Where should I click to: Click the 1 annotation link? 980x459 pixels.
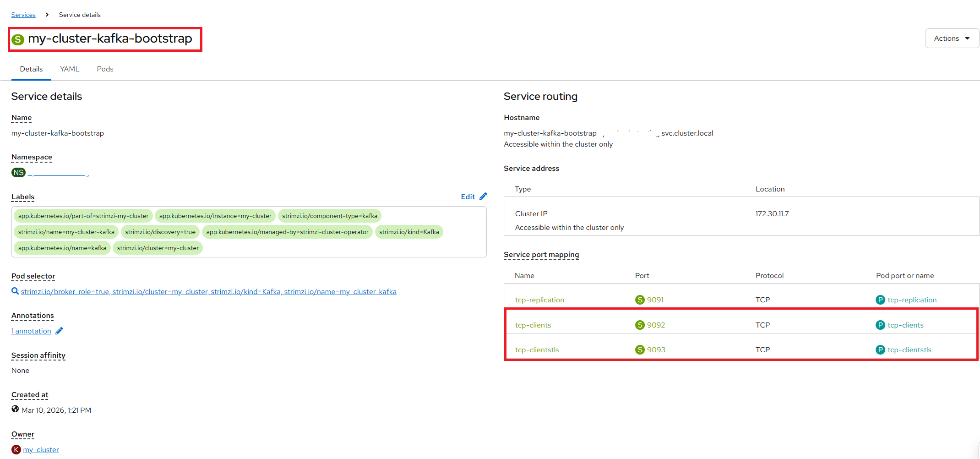point(31,331)
